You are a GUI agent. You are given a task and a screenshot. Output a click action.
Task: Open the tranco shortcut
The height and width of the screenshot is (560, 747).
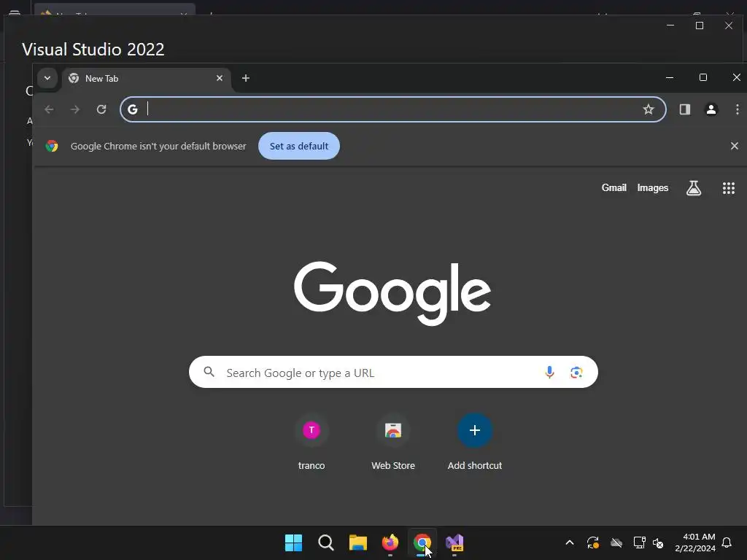[311, 442]
